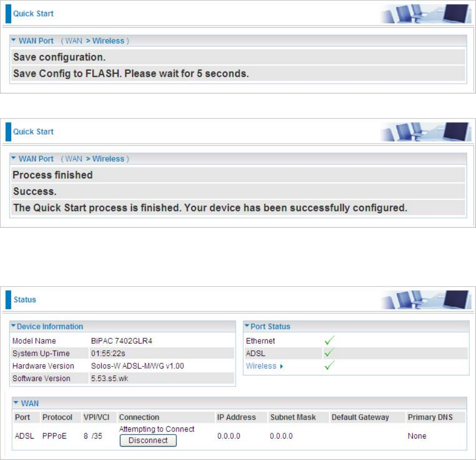This screenshot has height=460, width=476.
Task: Collapse the WAN section triangle in Status
Action: pyautogui.click(x=16, y=403)
